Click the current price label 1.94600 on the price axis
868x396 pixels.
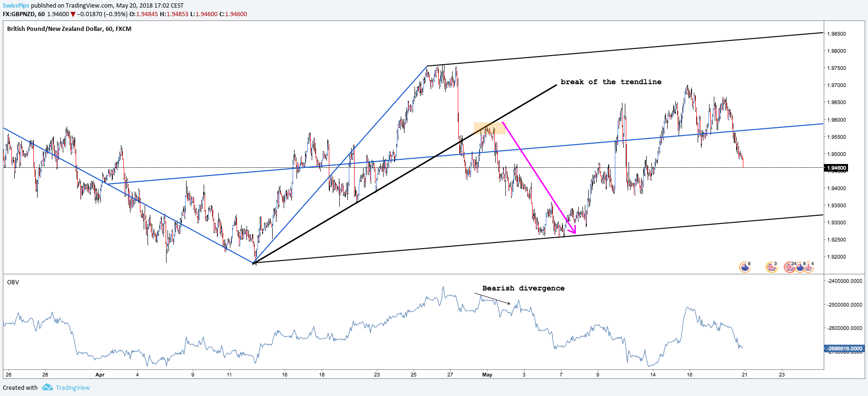click(x=836, y=168)
